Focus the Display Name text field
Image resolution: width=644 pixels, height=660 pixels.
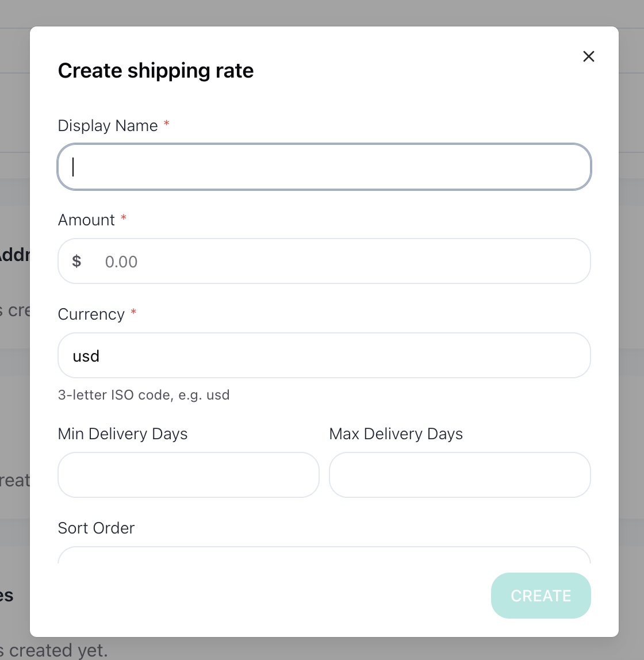pyautogui.click(x=324, y=167)
